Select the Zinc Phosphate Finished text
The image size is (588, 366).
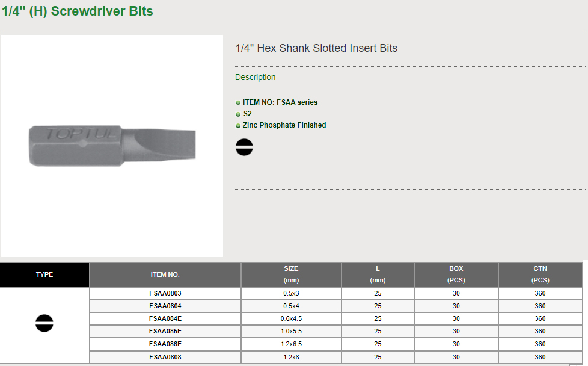[x=284, y=125]
